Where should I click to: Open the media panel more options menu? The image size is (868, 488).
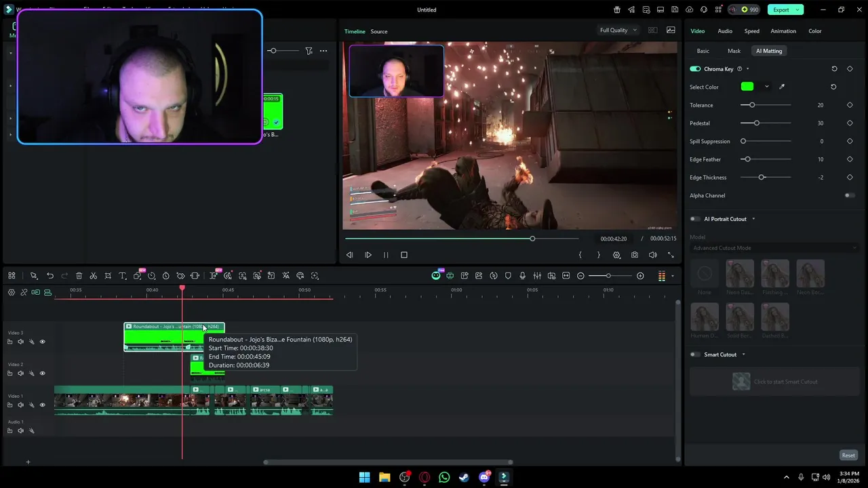click(323, 51)
